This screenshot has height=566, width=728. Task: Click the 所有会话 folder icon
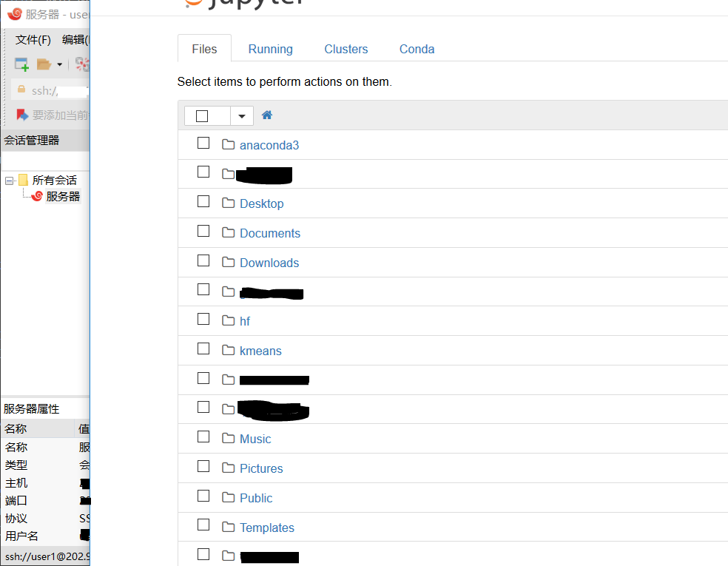pyautogui.click(x=24, y=180)
